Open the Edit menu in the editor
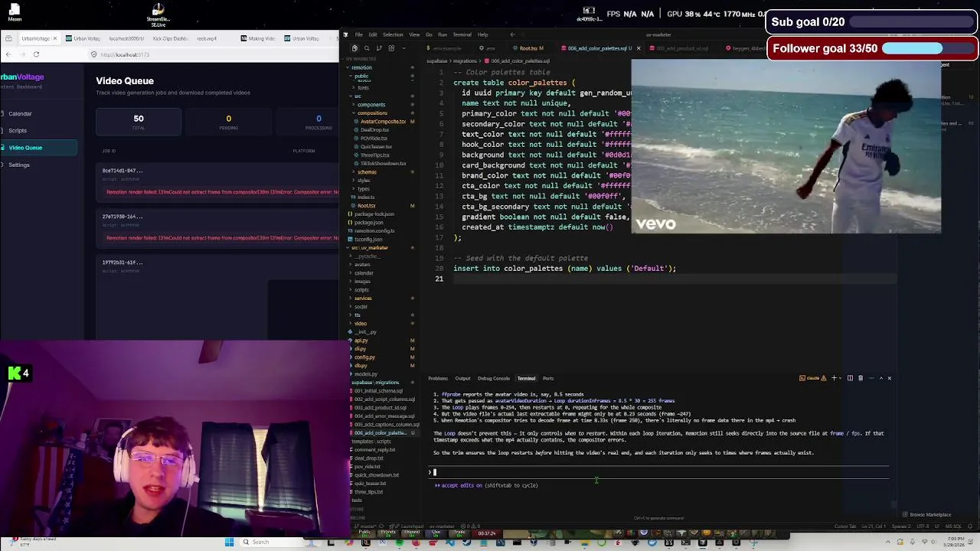The image size is (980, 551). [x=372, y=34]
